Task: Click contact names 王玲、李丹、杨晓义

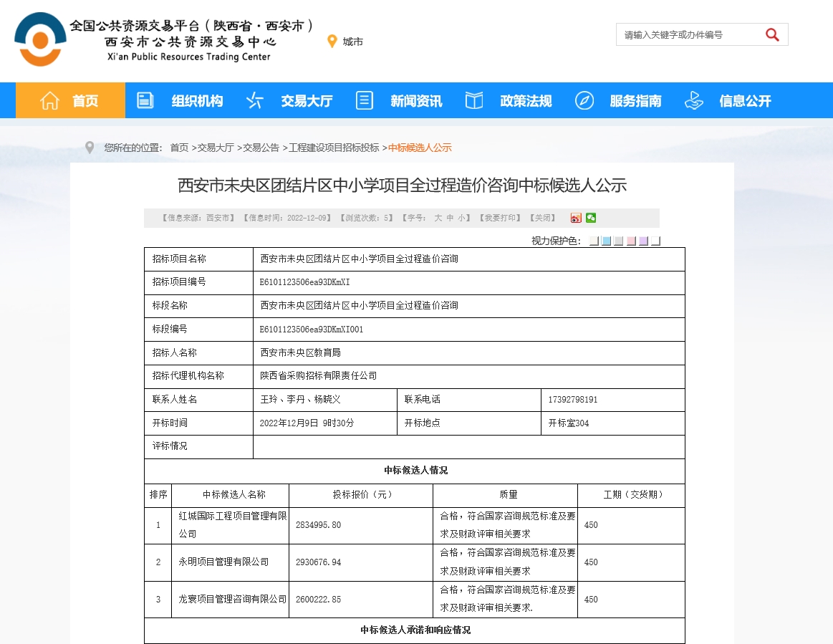Action: [300, 400]
